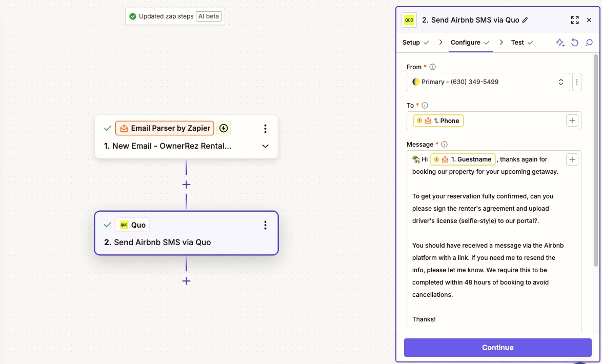The image size is (602, 364).
Task: Expand the New Email step chevron
Action: point(265,146)
